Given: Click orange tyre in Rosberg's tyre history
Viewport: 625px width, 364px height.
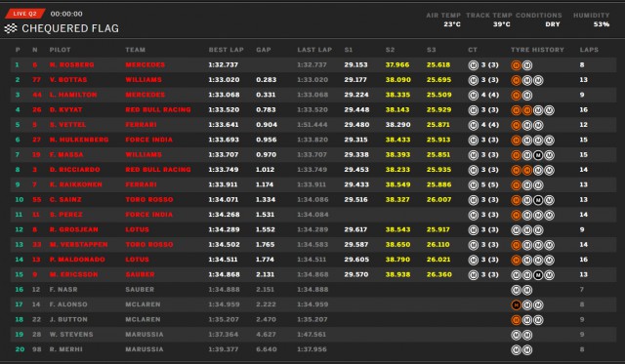Looking at the screenshot, I should pos(517,65).
